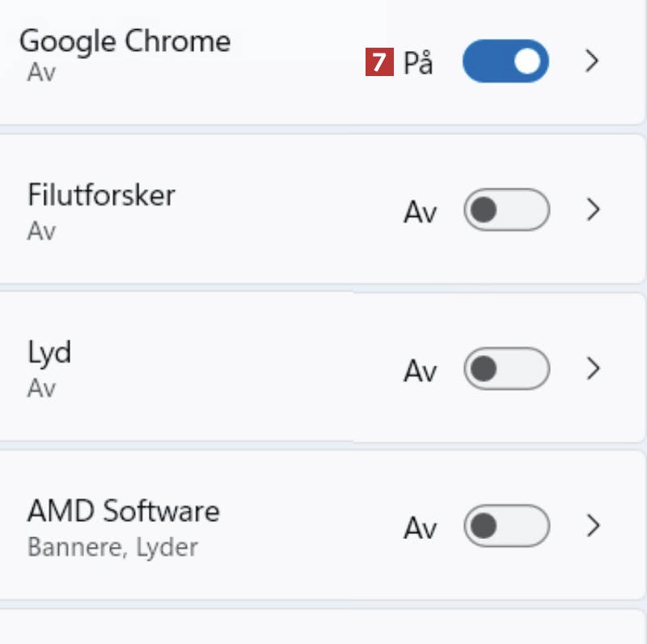Turn off the Google Chrome notifications toggle
The width and height of the screenshot is (647, 644).
505,62
